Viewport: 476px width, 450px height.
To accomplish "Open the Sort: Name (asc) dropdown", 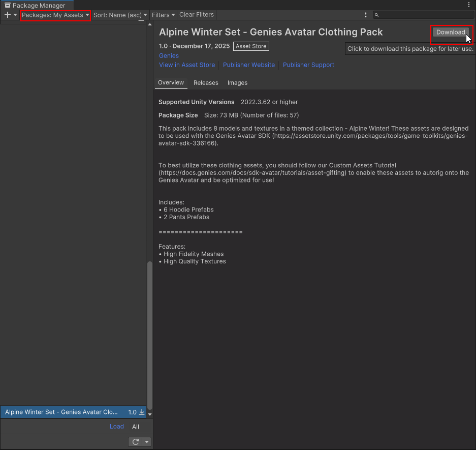I will (x=120, y=15).
